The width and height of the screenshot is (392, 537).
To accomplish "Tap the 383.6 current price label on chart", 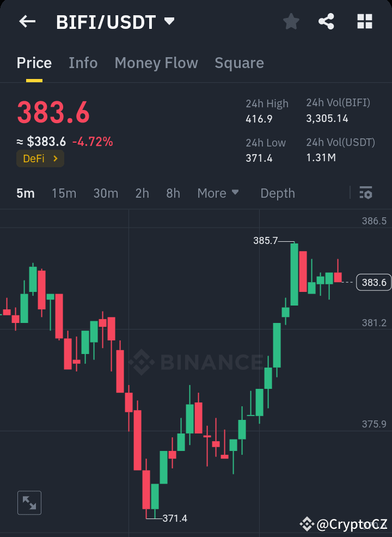I will tap(373, 282).
